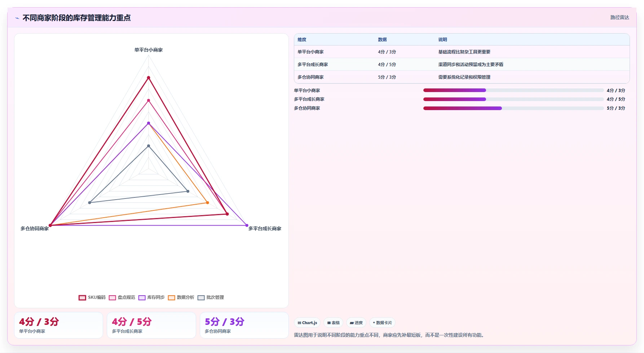The height and width of the screenshot is (353, 644).
Task: Click the Chart.js tag chip
Action: [x=307, y=323]
